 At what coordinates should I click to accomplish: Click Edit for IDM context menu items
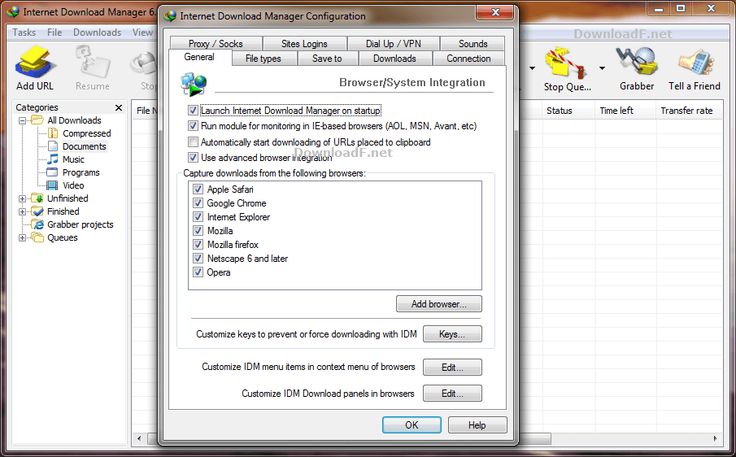point(452,367)
